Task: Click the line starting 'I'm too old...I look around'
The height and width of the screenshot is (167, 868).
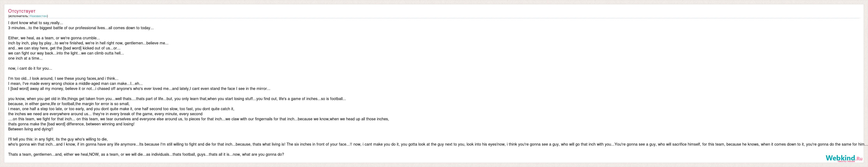Action: [63, 78]
